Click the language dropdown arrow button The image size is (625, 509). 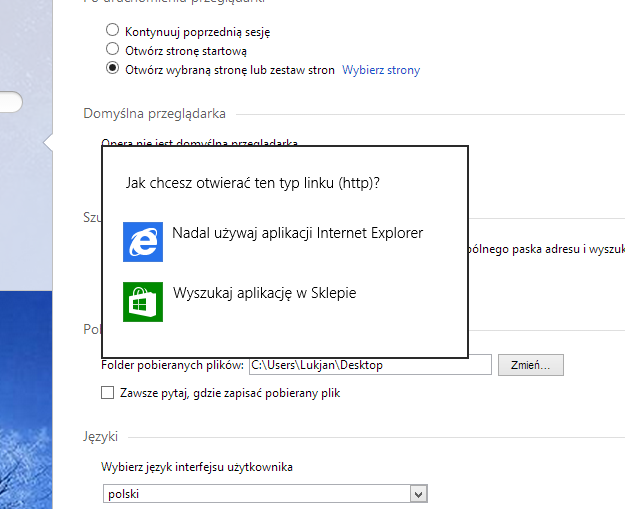(x=418, y=494)
